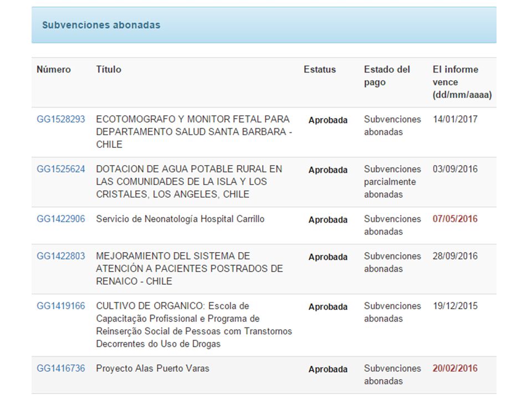Select title 'MEJORAMIENTO DEL SISTEMA DE ATENCIÓN'
Image resolution: width=532 pixels, height=399 pixels.
(190, 268)
